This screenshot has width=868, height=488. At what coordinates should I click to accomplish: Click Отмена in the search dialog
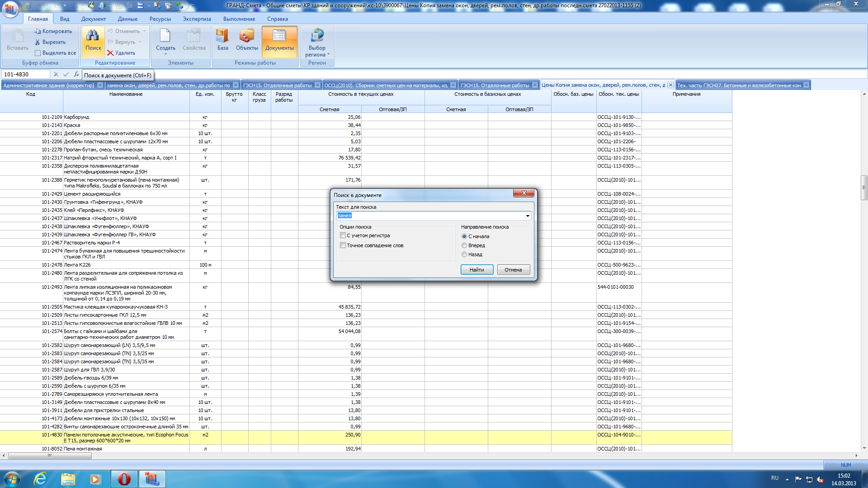513,270
